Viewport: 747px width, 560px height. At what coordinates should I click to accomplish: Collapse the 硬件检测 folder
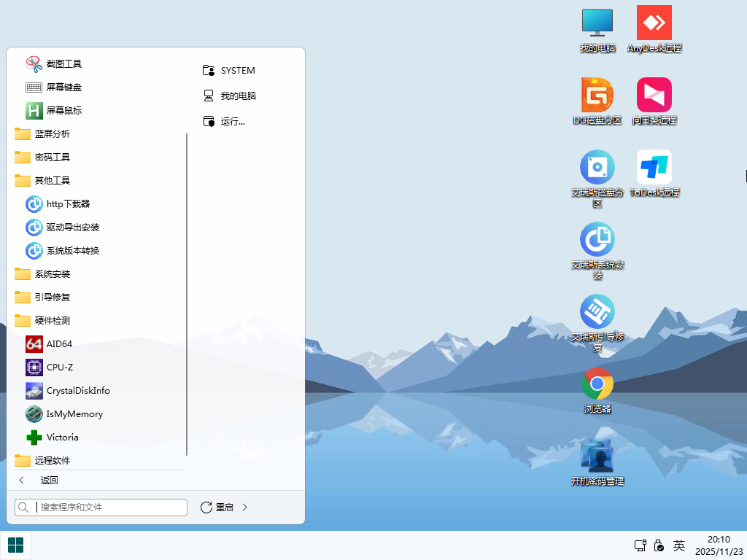coord(52,320)
